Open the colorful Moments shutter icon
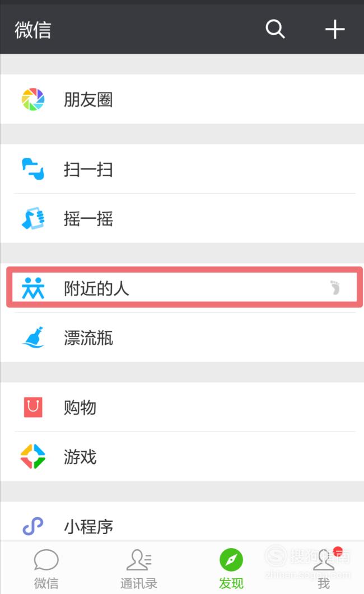Image resolution: width=364 pixels, height=594 pixels. click(33, 99)
